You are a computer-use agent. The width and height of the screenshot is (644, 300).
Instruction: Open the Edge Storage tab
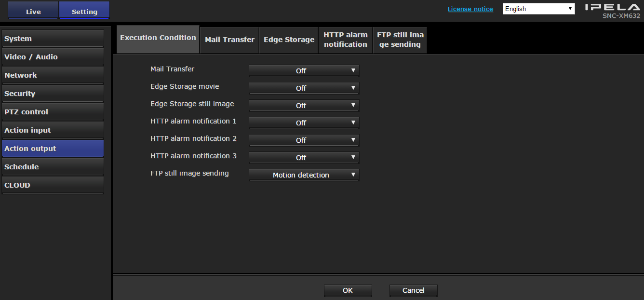(x=289, y=40)
